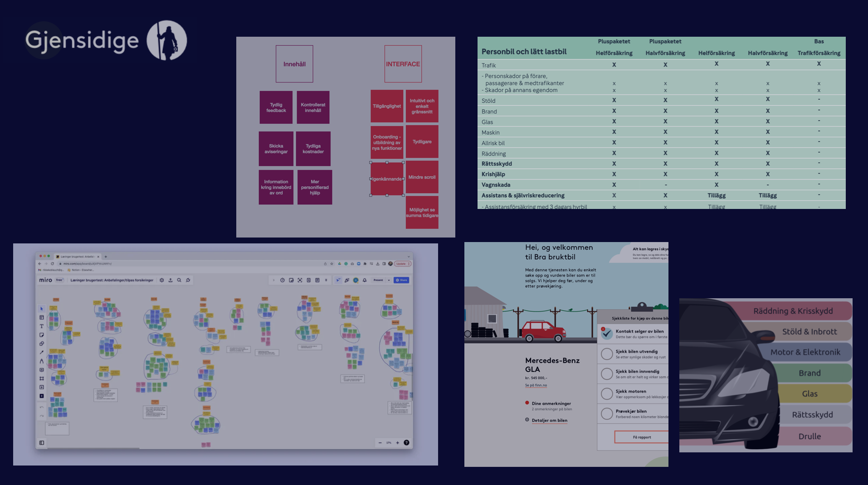Open the notes panel icon in Miro's top toolbar
Screen dimensions: 868x485
(x=317, y=280)
